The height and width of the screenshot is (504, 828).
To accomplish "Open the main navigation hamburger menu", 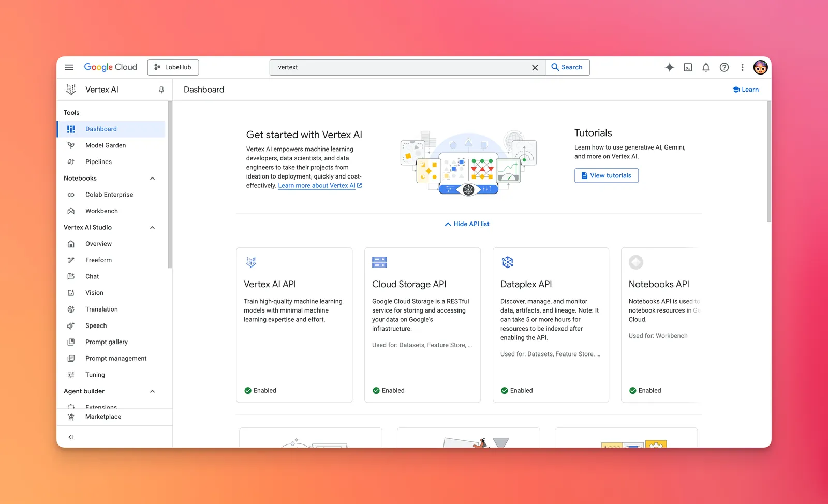I will point(69,67).
